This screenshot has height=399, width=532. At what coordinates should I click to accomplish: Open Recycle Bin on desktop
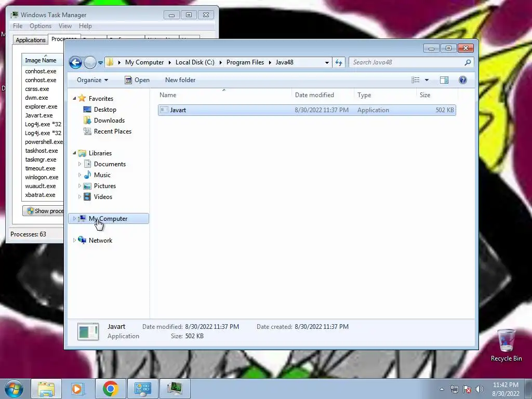point(506,345)
